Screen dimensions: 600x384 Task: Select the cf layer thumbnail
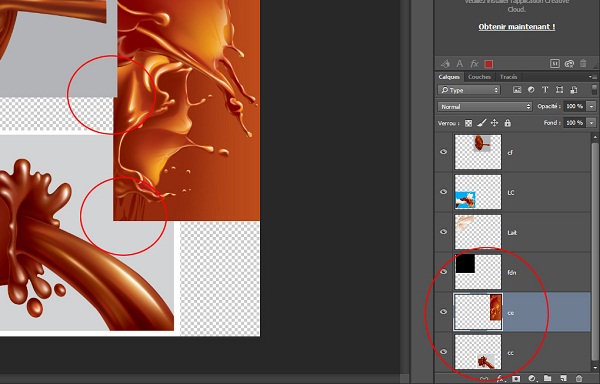(x=478, y=152)
